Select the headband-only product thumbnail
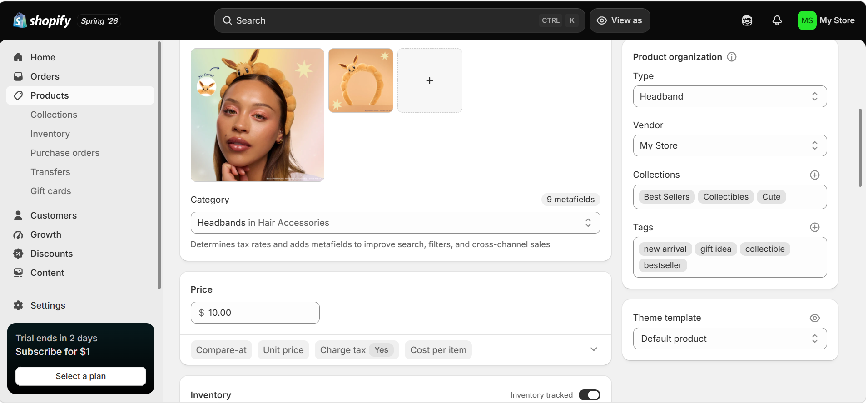 (361, 80)
